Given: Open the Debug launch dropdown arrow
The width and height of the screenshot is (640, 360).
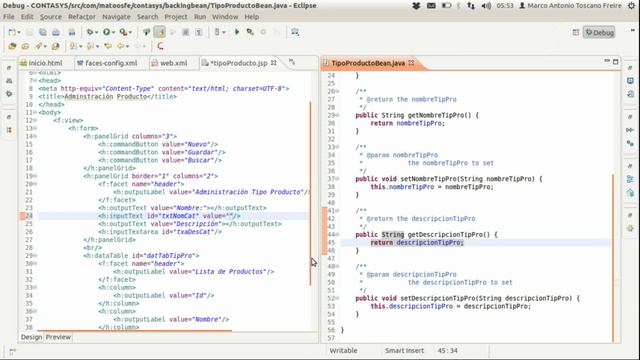Looking at the screenshot, I should click(97, 33).
